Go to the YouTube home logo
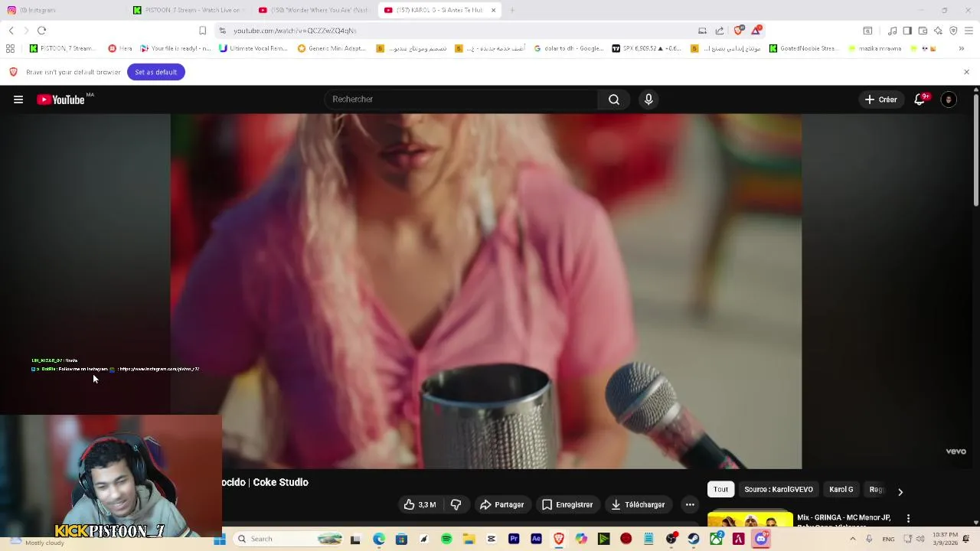This screenshot has width=980, height=551. (x=60, y=99)
